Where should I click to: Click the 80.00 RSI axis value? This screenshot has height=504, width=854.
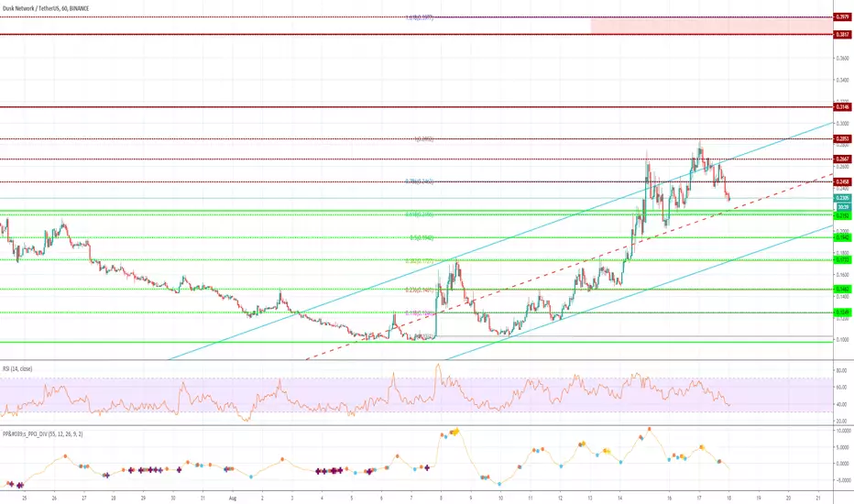pyautogui.click(x=841, y=370)
